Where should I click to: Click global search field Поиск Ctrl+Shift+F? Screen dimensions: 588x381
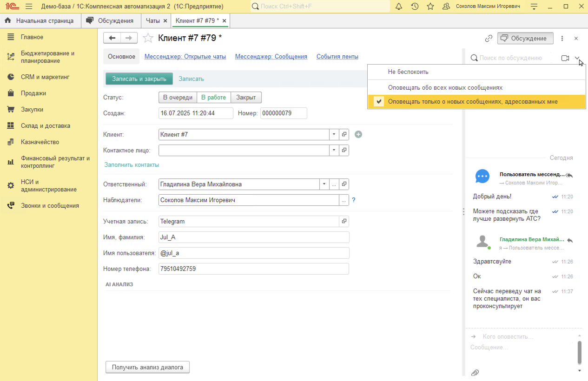tap(320, 7)
